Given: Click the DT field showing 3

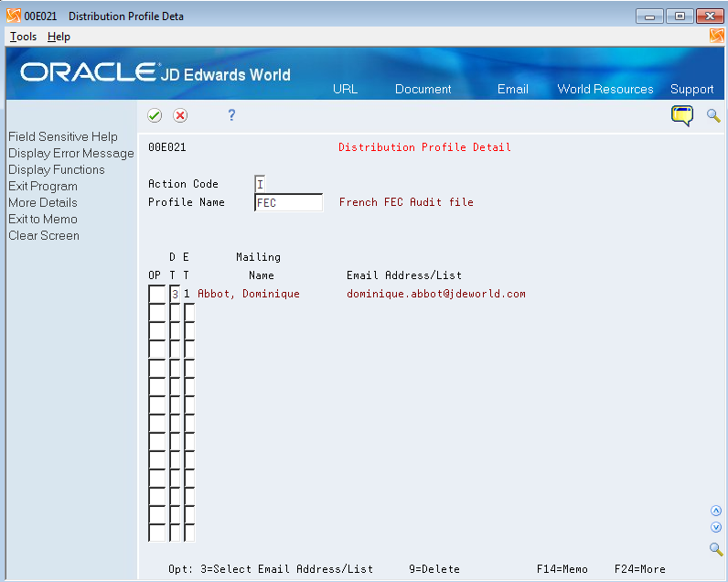Looking at the screenshot, I should point(175,294).
